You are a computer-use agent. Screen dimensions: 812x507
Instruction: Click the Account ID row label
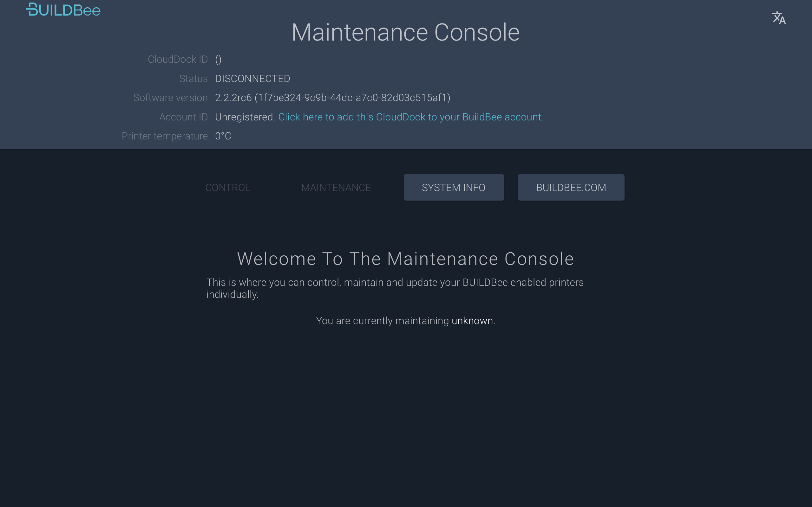[x=184, y=117]
